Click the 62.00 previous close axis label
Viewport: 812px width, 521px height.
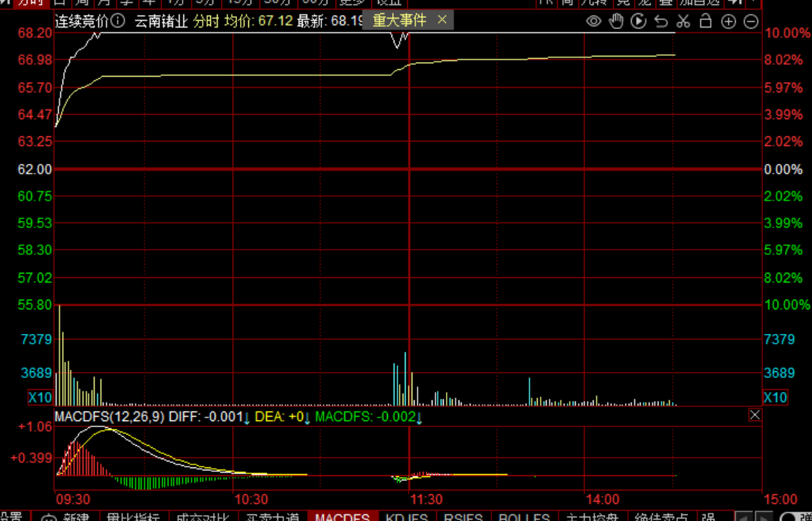(x=35, y=169)
